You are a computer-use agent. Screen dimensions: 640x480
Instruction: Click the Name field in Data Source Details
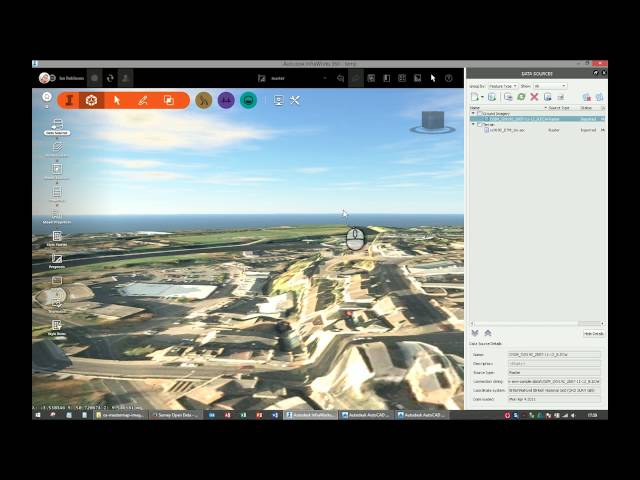pos(554,355)
